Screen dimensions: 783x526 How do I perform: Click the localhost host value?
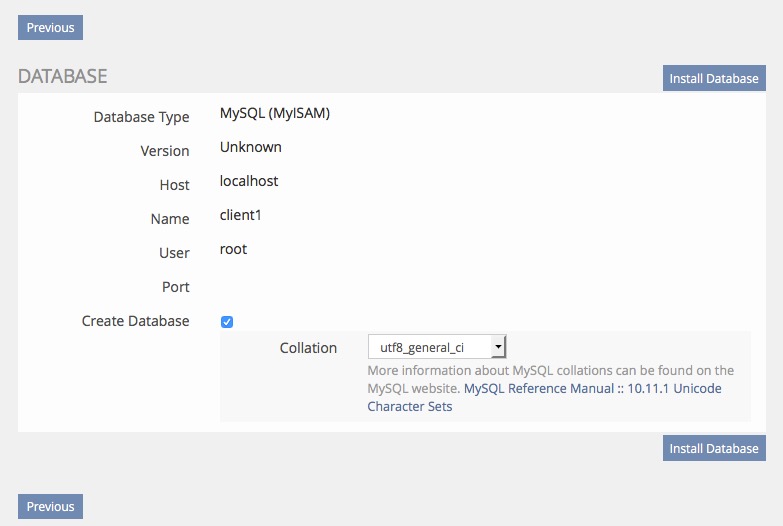point(249,181)
